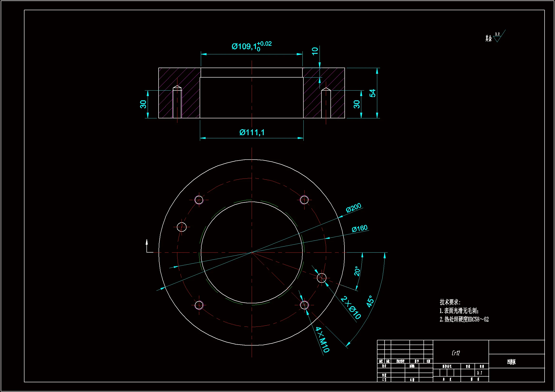555x392 pixels.
Task: Click the left 30 depth dimension
Action: pyautogui.click(x=143, y=104)
